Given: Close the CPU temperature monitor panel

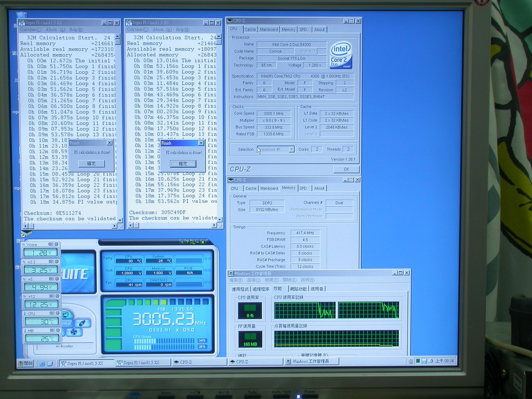Looking at the screenshot, I should (57, 313).
